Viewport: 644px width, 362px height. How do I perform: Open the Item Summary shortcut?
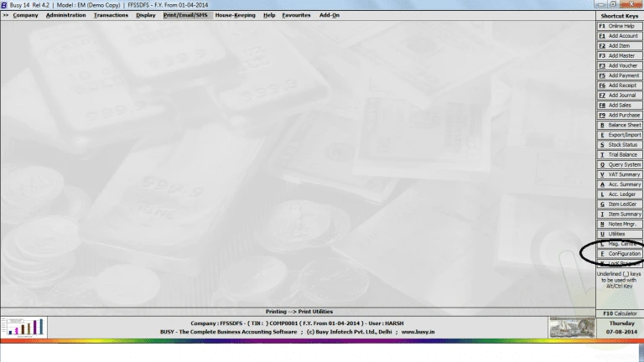(620, 214)
